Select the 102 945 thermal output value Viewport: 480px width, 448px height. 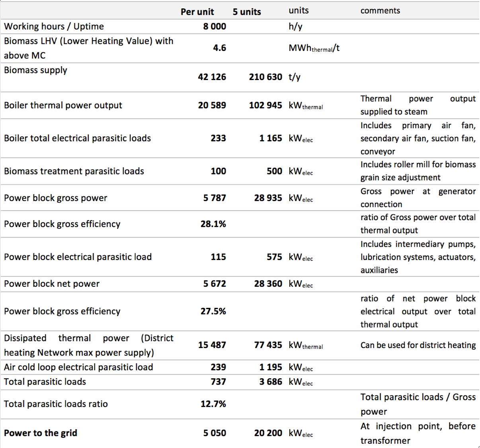pos(265,105)
